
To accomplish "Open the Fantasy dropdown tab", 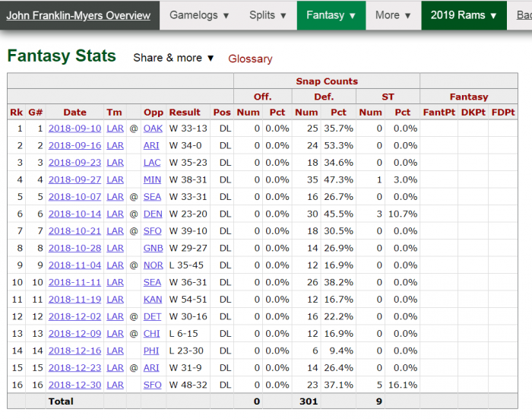I will [x=331, y=15].
